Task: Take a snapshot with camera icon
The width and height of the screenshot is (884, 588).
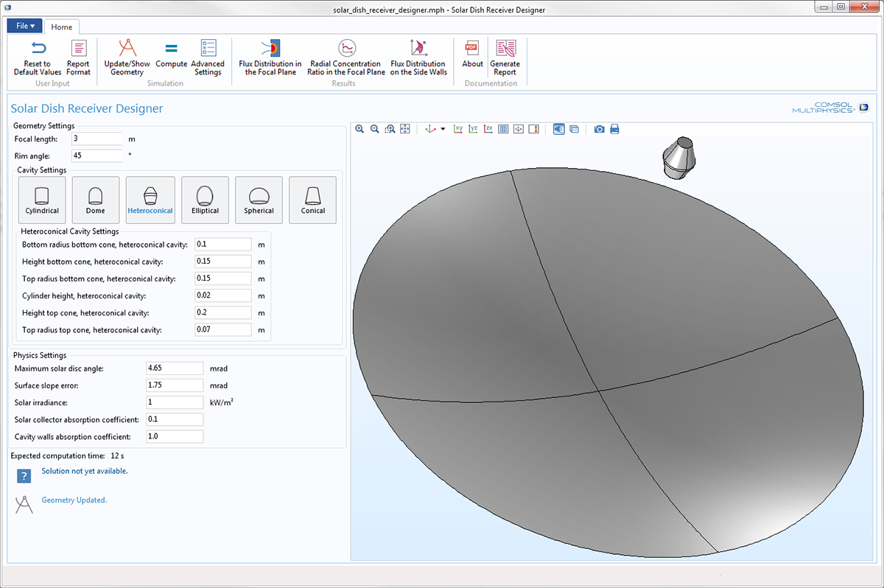Action: 600,129
